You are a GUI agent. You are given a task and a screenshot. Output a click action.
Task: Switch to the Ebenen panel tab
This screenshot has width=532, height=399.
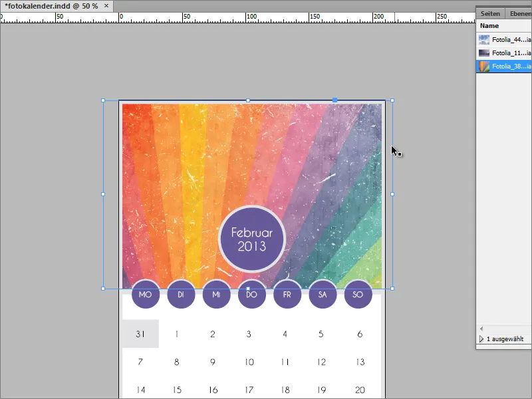(520, 13)
